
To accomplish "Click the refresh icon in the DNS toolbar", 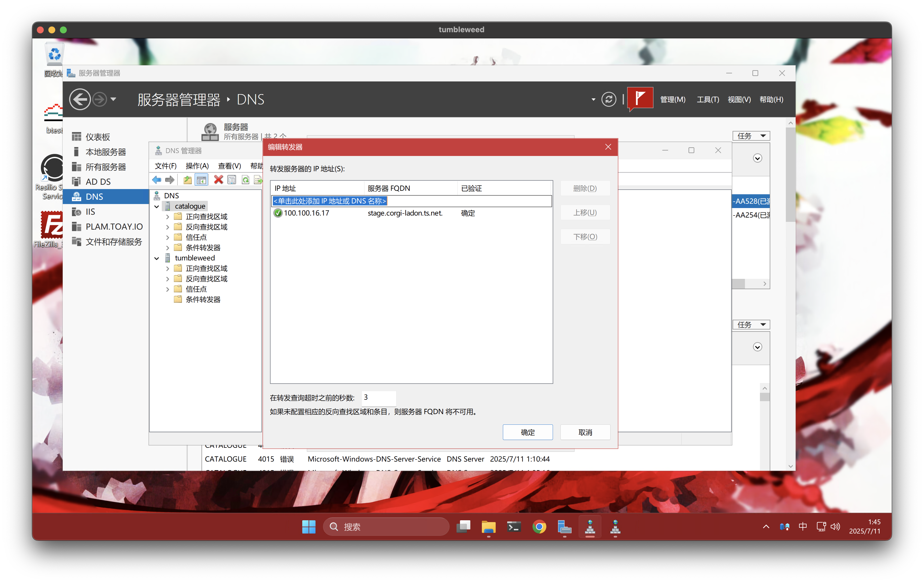I will pyautogui.click(x=246, y=180).
